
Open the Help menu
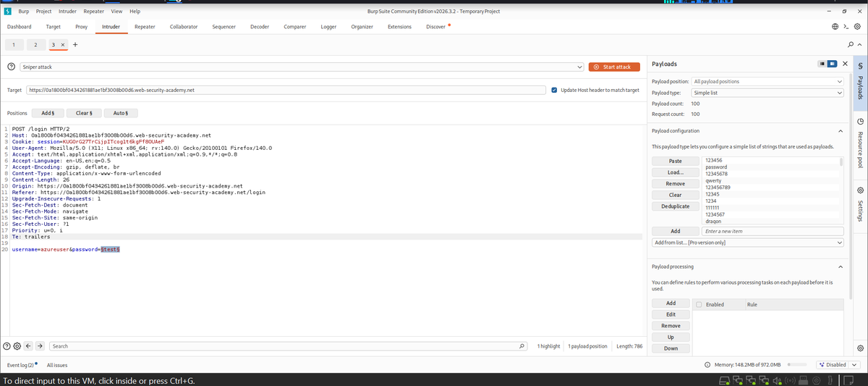coord(135,12)
